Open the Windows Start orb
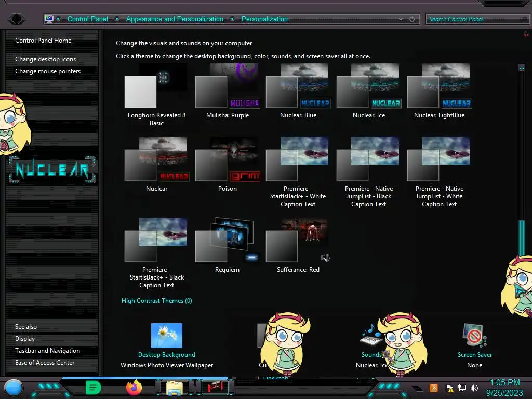The height and width of the screenshot is (399, 532). pyautogui.click(x=14, y=388)
